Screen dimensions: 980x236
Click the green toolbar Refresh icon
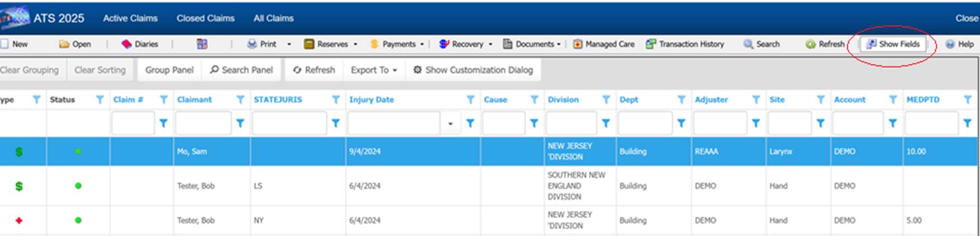[x=810, y=44]
